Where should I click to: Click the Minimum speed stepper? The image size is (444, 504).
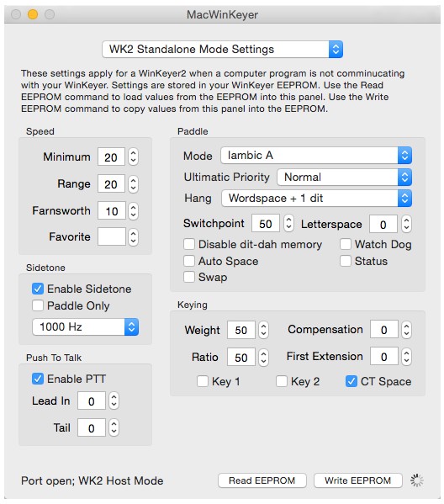point(134,157)
